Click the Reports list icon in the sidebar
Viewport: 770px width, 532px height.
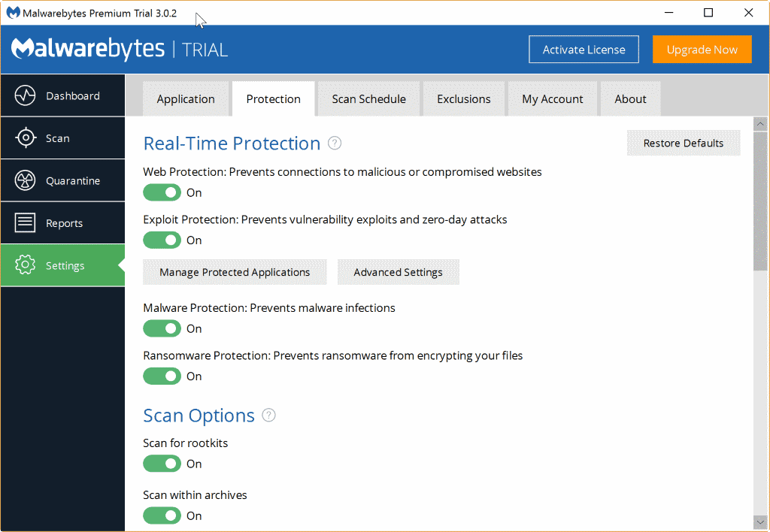click(25, 223)
